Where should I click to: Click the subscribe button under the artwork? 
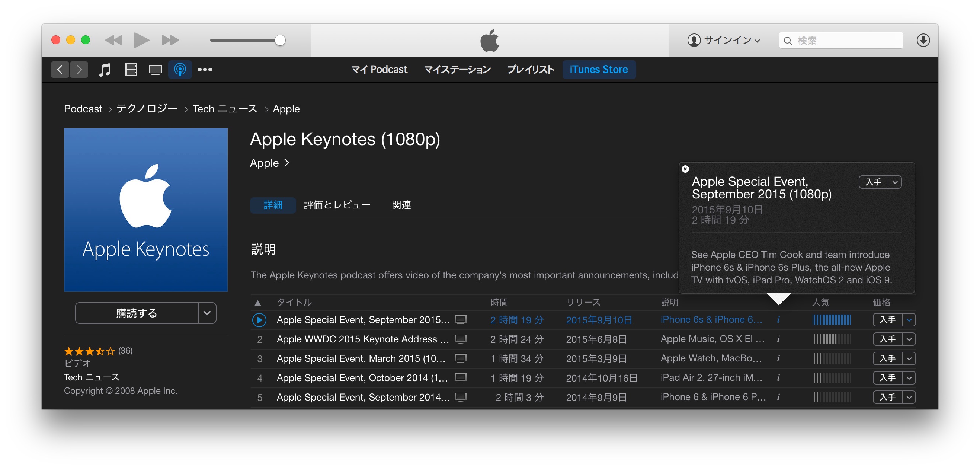pyautogui.click(x=137, y=313)
